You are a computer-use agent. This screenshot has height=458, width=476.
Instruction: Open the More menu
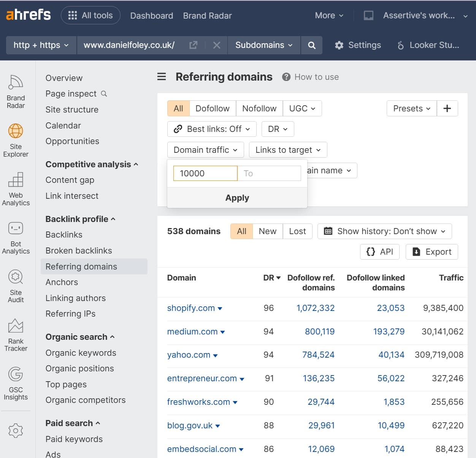pos(329,16)
